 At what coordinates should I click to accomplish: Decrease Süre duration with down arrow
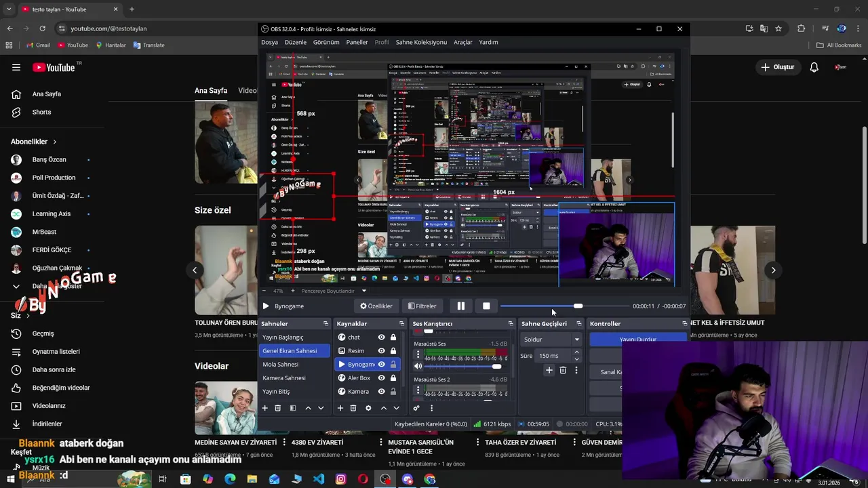(x=576, y=359)
